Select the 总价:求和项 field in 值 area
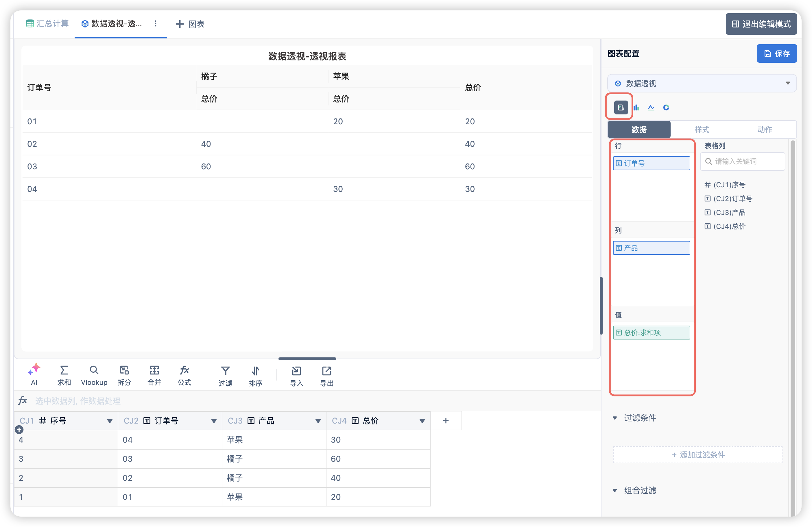The height and width of the screenshot is (527, 812). [651, 332]
